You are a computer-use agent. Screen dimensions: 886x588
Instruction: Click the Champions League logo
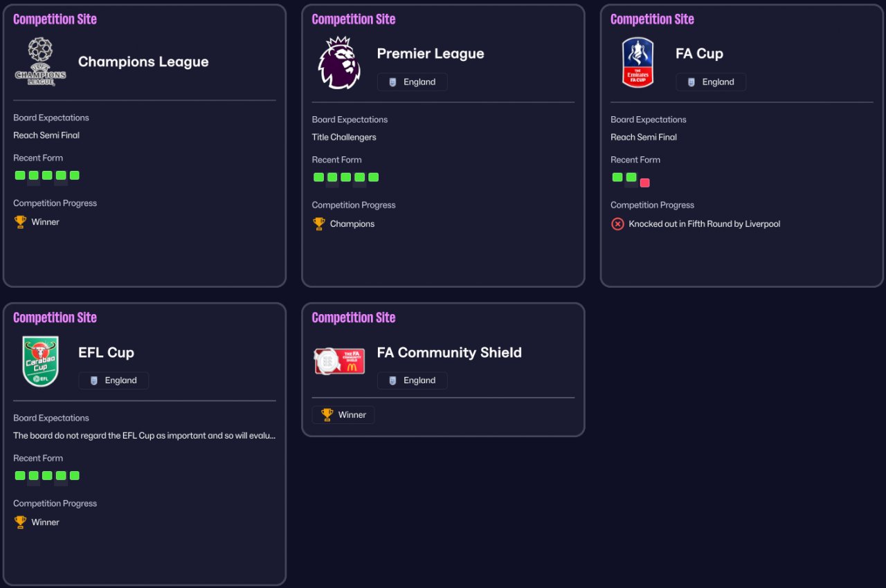[40, 62]
